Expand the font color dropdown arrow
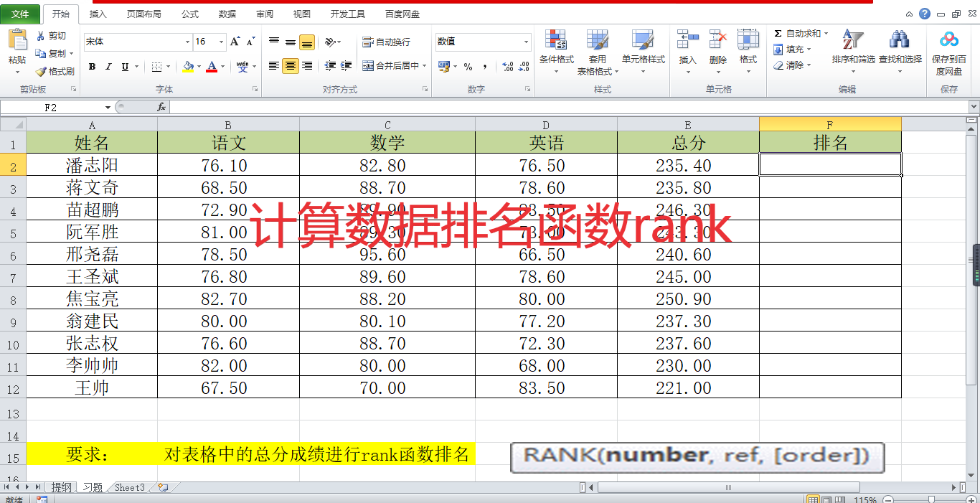 (222, 67)
